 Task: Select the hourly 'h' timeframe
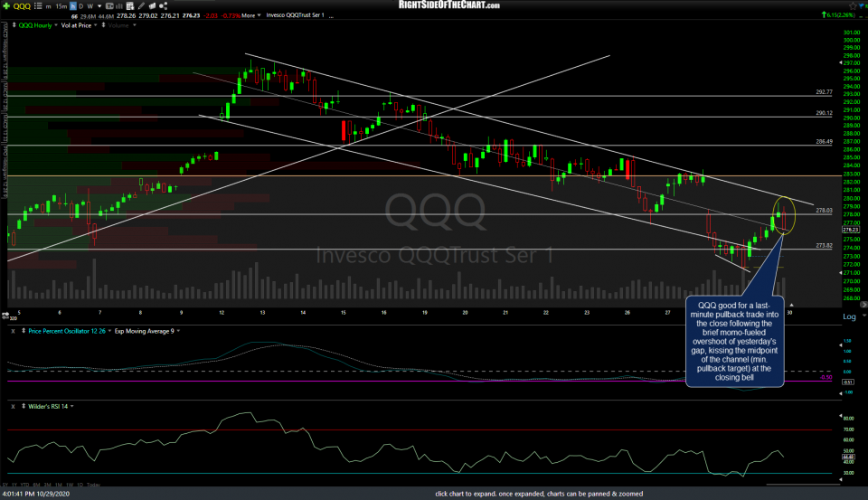click(72, 6)
